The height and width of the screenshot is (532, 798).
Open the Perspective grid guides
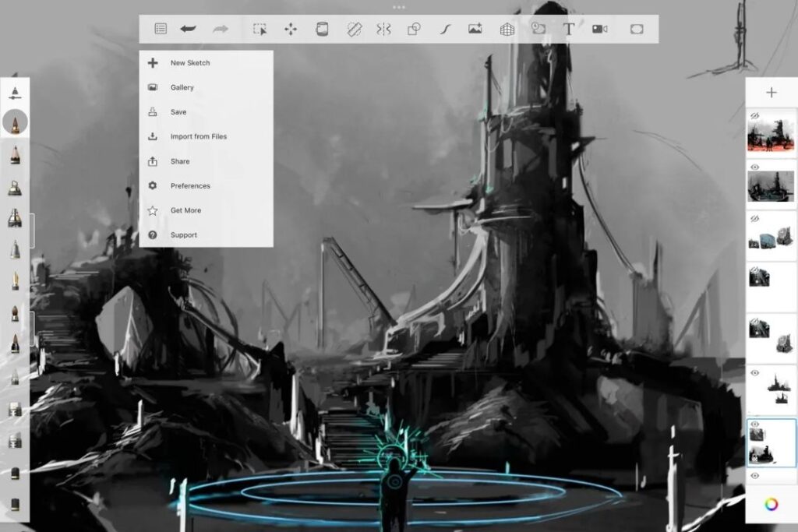507,29
